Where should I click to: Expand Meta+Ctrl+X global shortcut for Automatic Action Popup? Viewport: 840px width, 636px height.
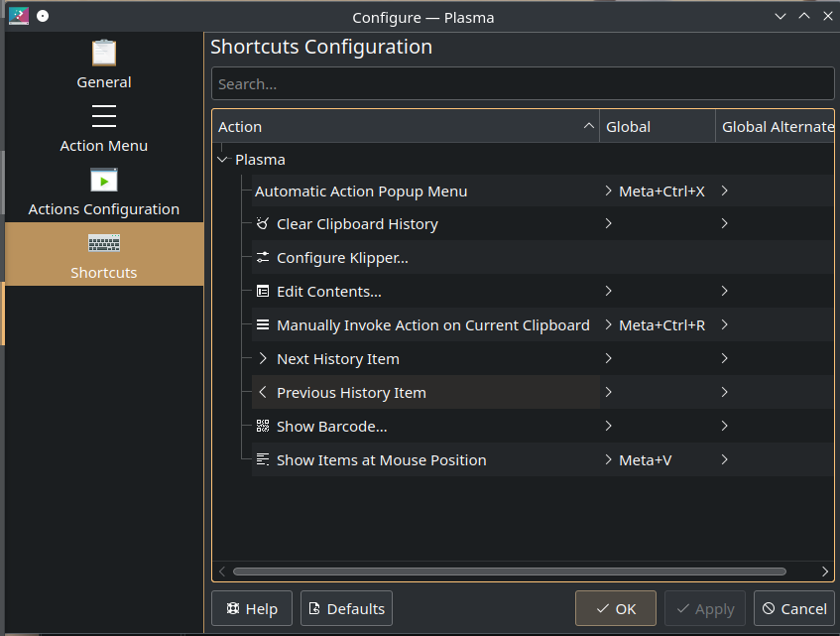(x=608, y=191)
